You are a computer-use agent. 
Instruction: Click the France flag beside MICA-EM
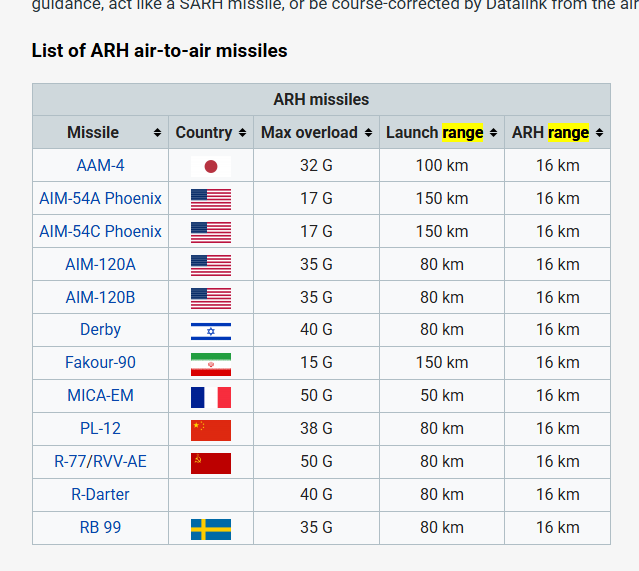click(x=210, y=397)
